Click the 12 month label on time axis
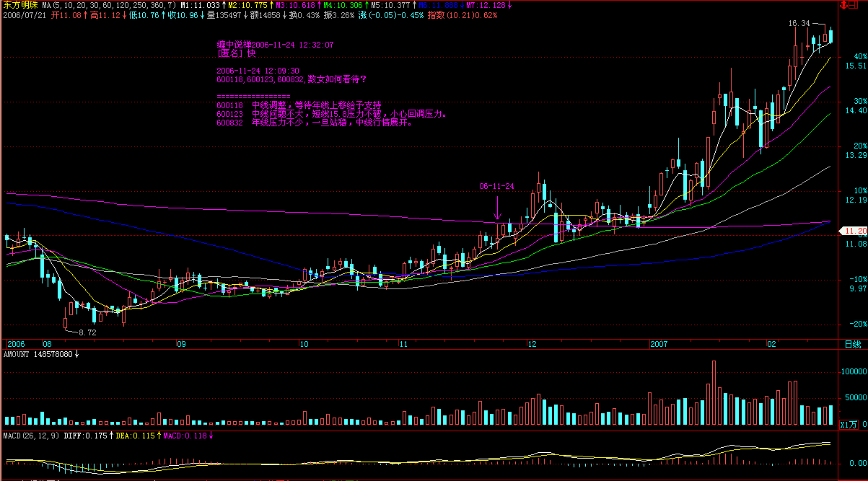Image resolution: width=868 pixels, height=481 pixels. click(x=531, y=344)
